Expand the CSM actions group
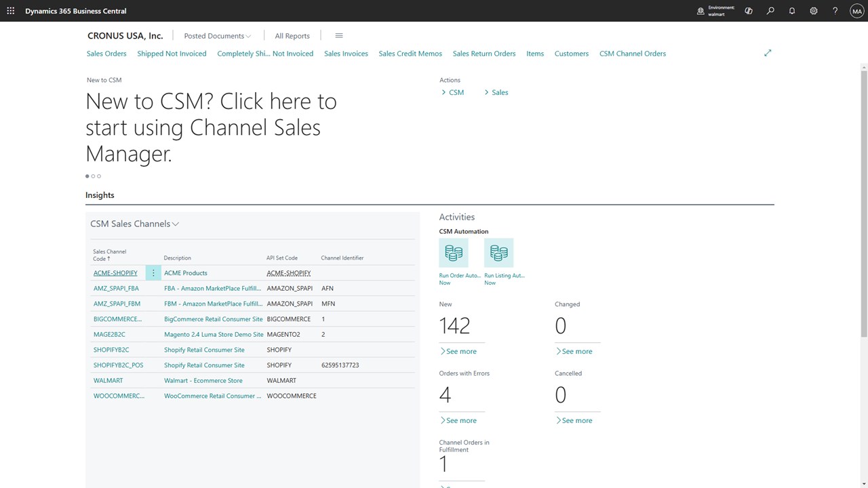The width and height of the screenshot is (868, 488). coord(453,92)
